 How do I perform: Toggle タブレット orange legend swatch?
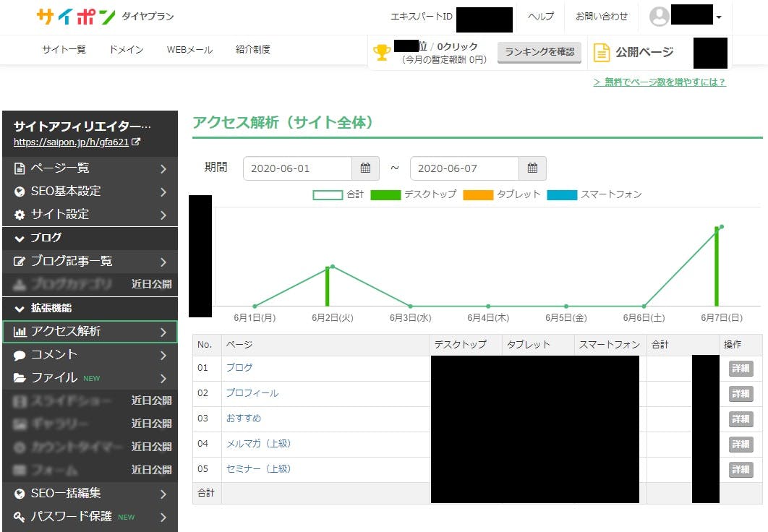click(478, 194)
